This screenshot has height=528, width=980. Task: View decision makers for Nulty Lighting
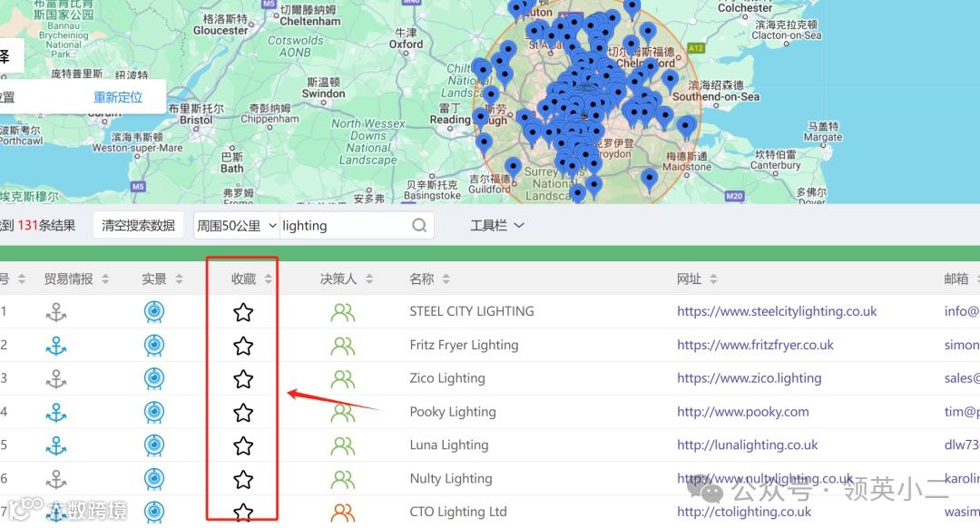pyautogui.click(x=342, y=479)
